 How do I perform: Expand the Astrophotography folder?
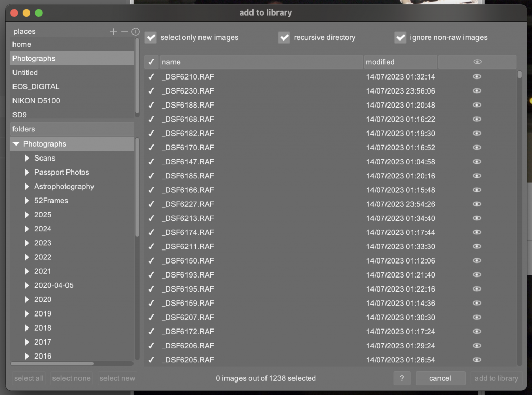27,187
